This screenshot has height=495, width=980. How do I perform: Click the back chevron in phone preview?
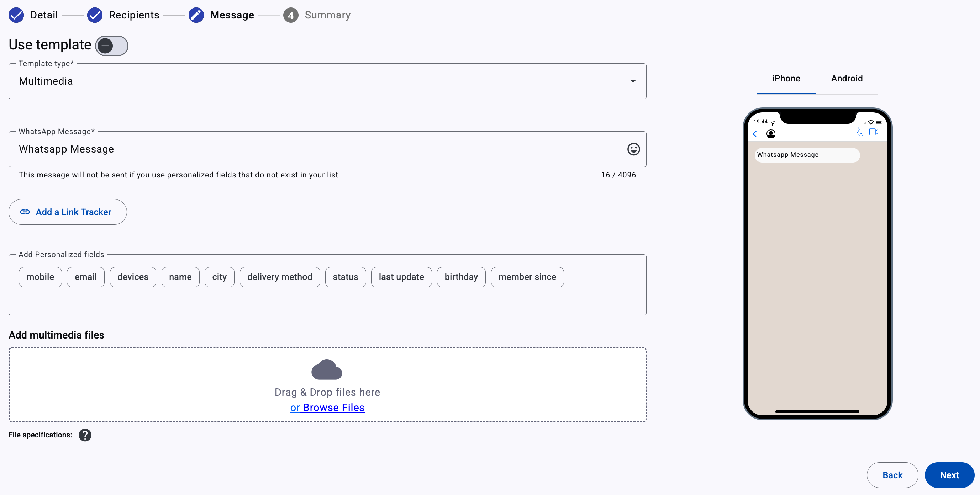point(755,134)
